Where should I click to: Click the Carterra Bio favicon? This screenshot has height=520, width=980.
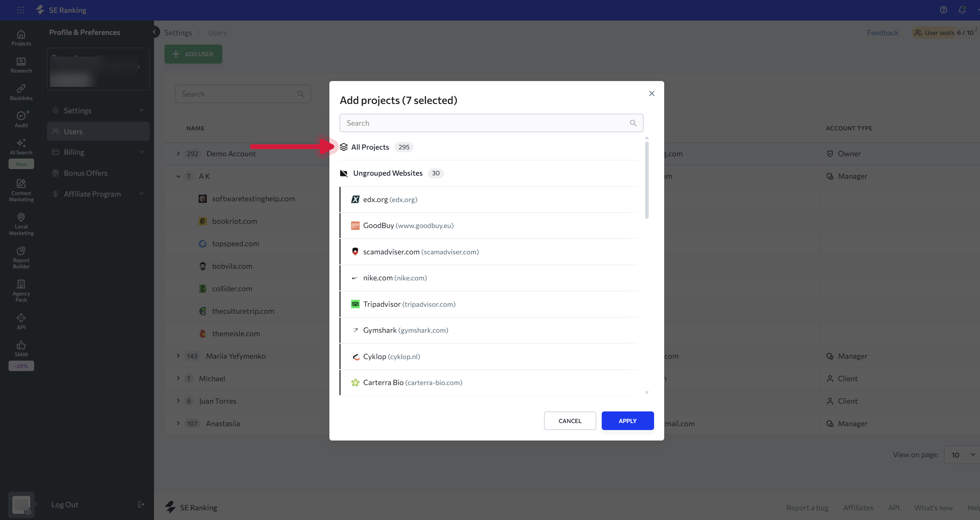coord(355,382)
